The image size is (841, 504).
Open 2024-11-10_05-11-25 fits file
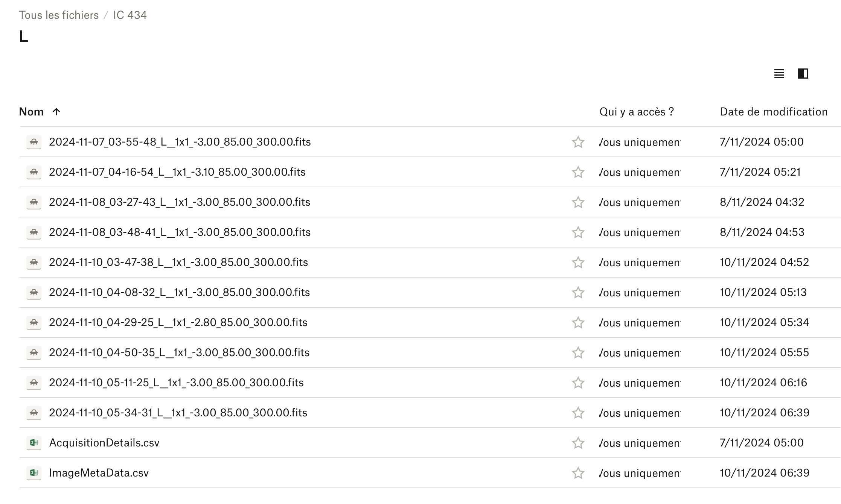pos(176,383)
